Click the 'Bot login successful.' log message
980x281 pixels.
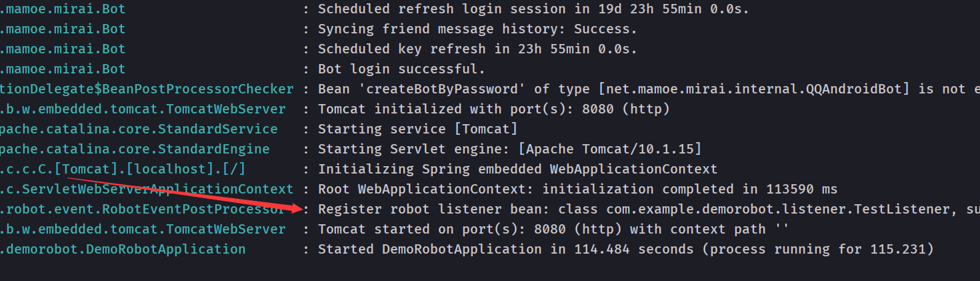click(401, 69)
